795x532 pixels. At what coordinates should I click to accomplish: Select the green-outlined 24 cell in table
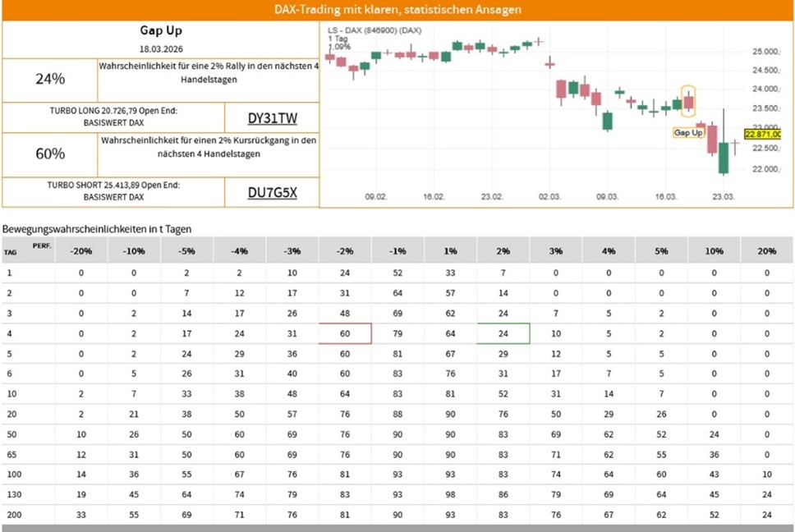503,333
